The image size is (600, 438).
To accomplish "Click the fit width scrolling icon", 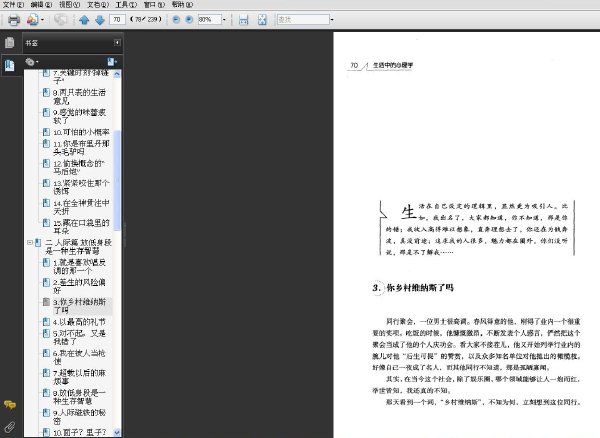I will (x=243, y=20).
